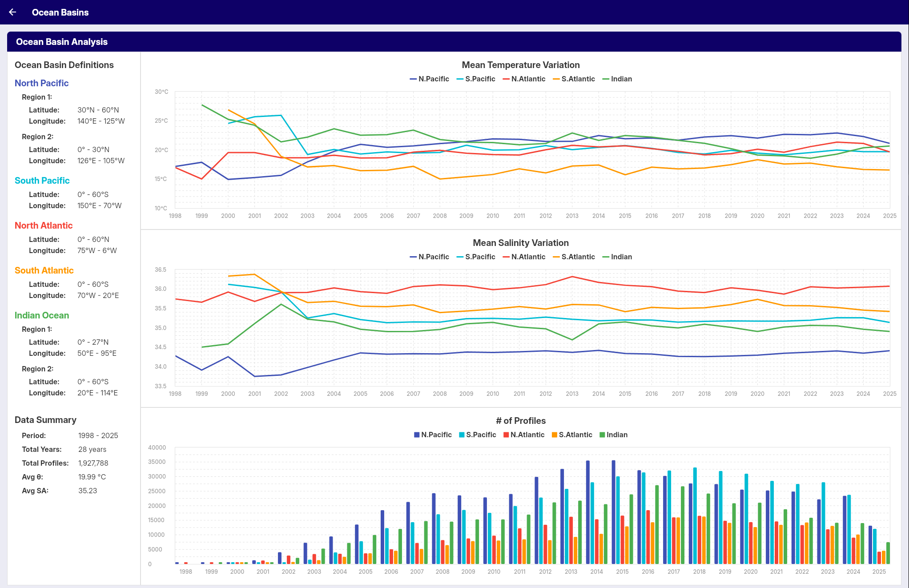Toggle N.Pacific in salinity chart legend
909x588 pixels.
coord(429,257)
